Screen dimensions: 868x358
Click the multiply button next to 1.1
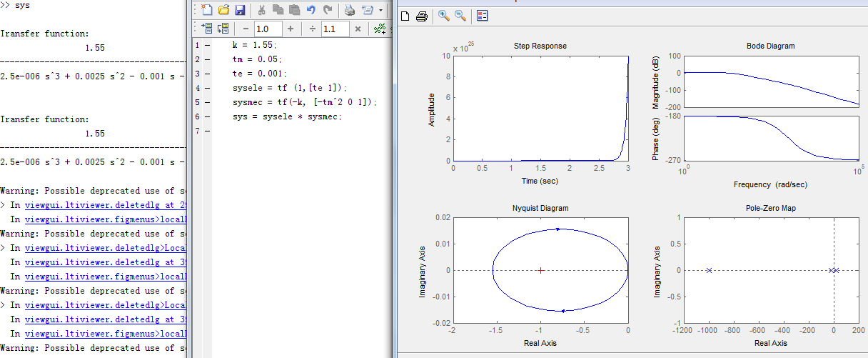pos(358,29)
